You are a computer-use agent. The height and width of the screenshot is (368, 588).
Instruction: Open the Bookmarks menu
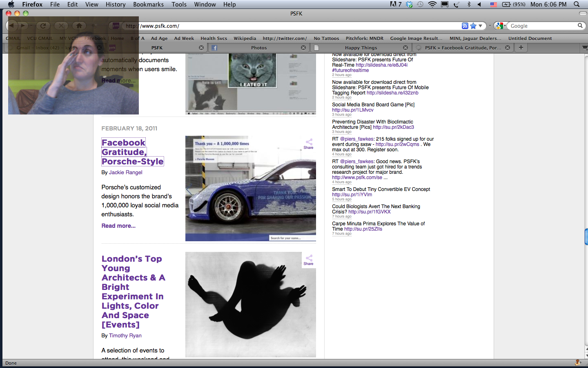[x=148, y=4]
